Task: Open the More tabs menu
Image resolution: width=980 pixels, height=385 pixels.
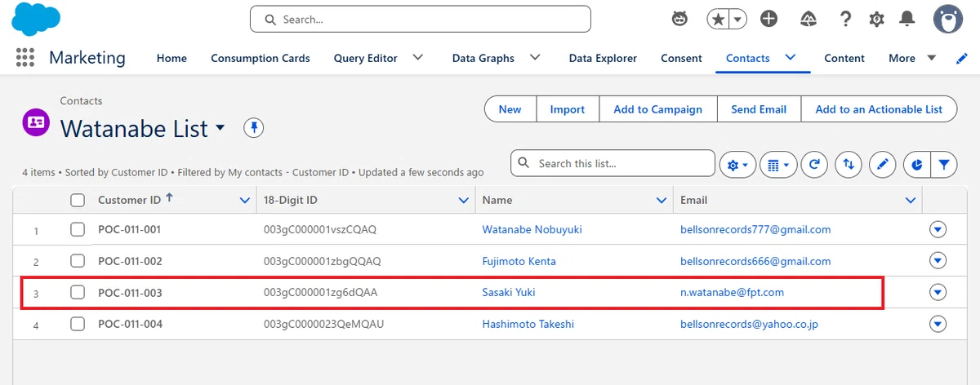Action: point(911,58)
